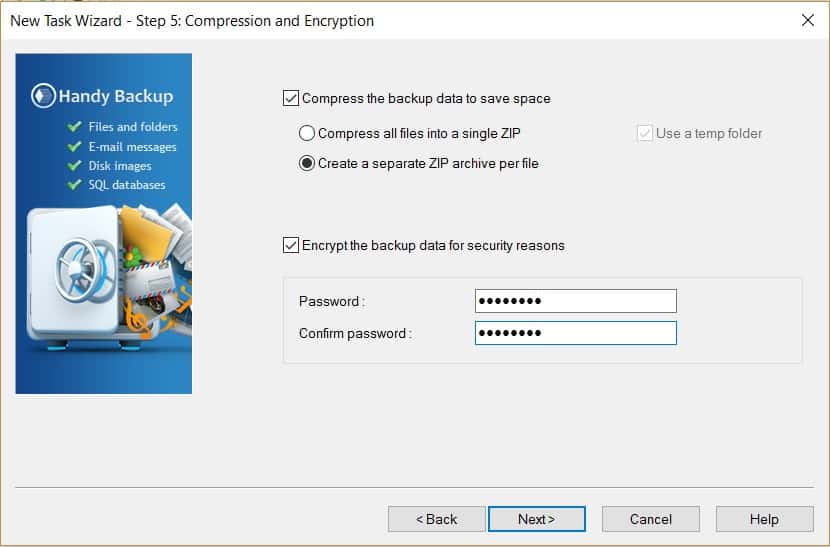Viewport: 830px width, 547px height.
Task: Cancel the task wizard
Action: click(x=651, y=519)
